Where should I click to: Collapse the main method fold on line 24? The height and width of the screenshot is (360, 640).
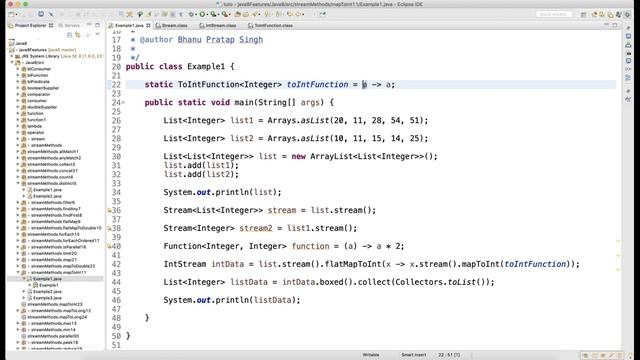click(123, 102)
